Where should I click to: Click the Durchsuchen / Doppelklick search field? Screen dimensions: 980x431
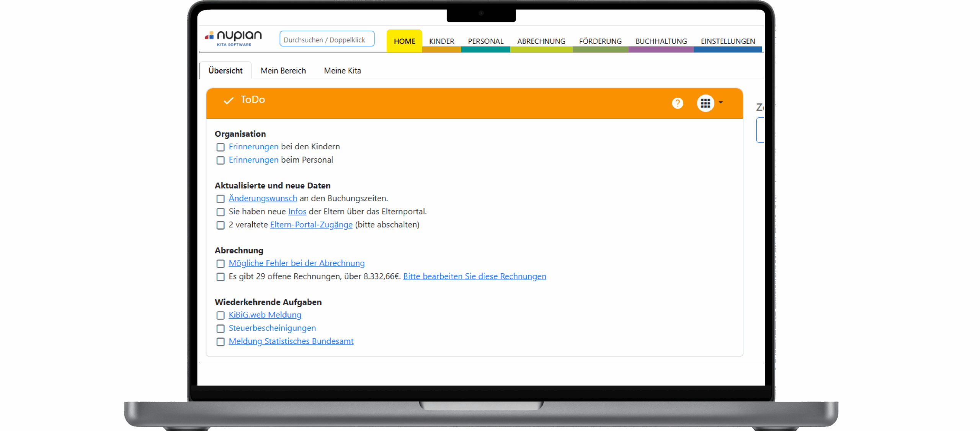(327, 39)
